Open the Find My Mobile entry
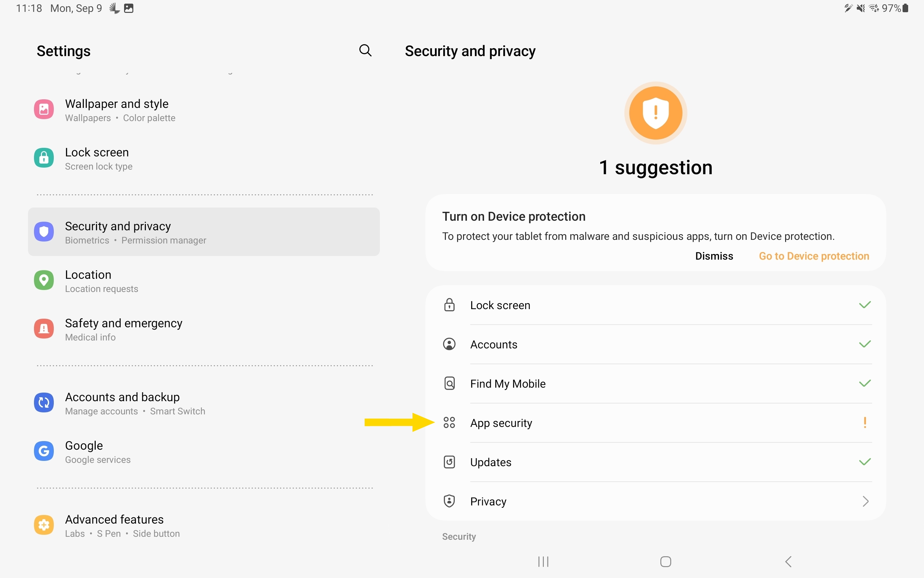The width and height of the screenshot is (924, 578). point(508,383)
